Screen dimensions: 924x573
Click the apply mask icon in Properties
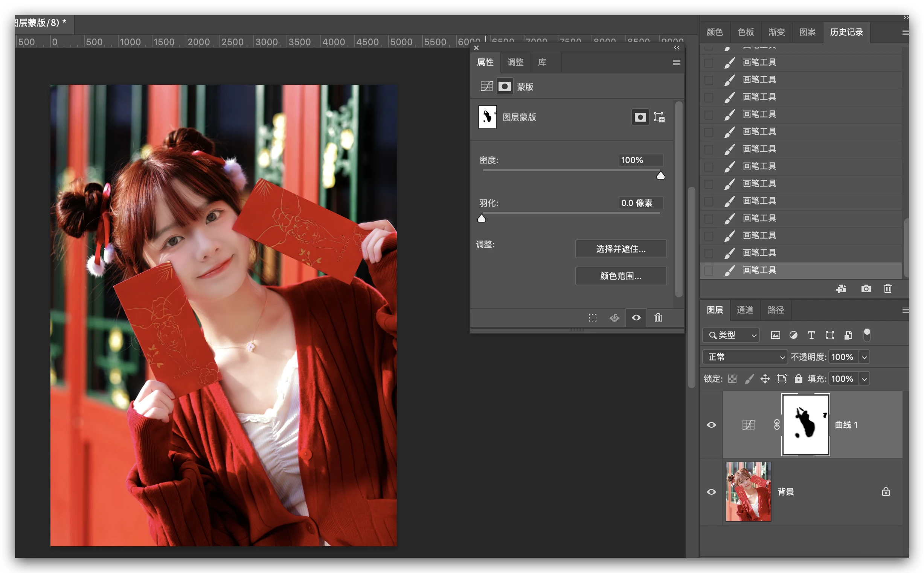pyautogui.click(x=614, y=318)
